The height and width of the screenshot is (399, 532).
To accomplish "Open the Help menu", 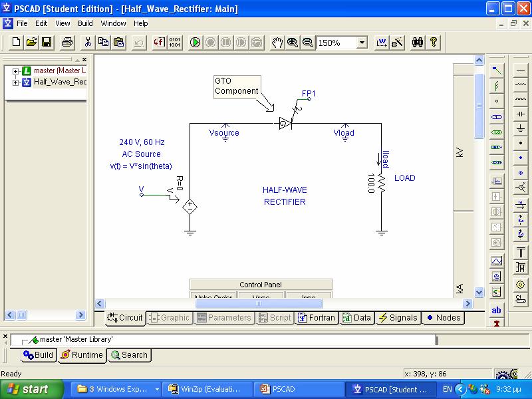I will (141, 23).
